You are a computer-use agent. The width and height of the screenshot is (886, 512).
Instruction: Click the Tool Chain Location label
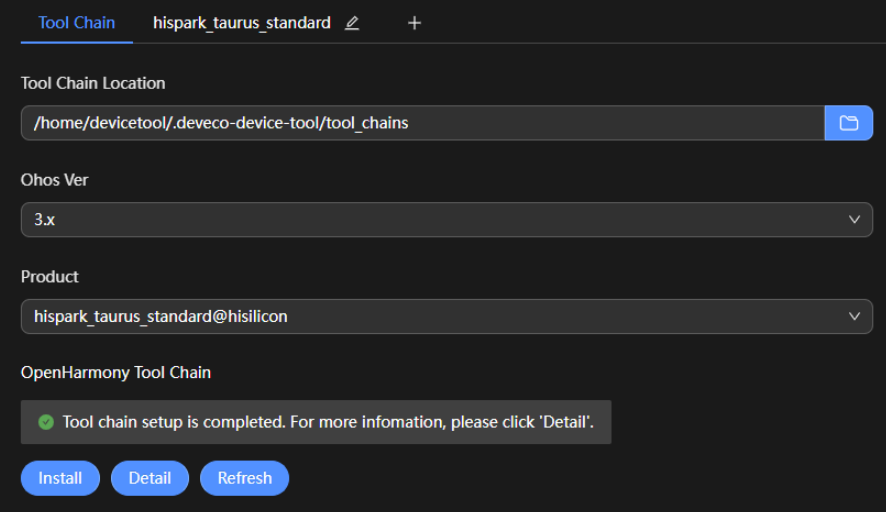(x=93, y=83)
